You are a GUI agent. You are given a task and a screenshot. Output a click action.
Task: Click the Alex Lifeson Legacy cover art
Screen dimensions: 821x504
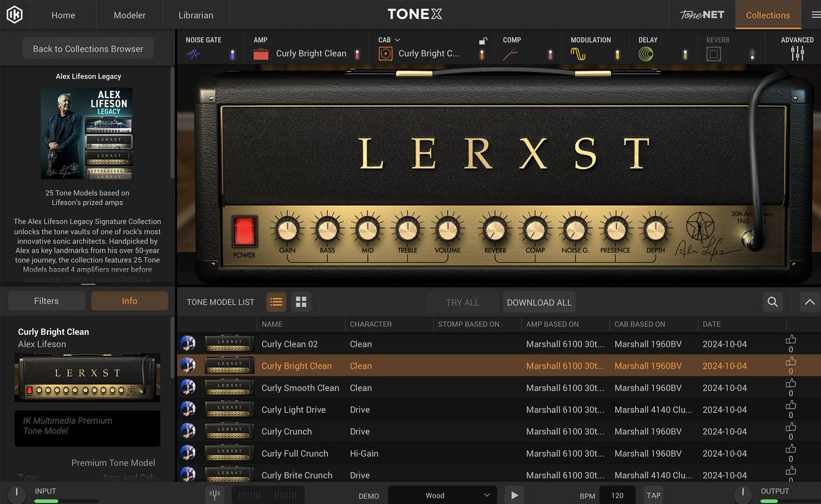(87, 133)
